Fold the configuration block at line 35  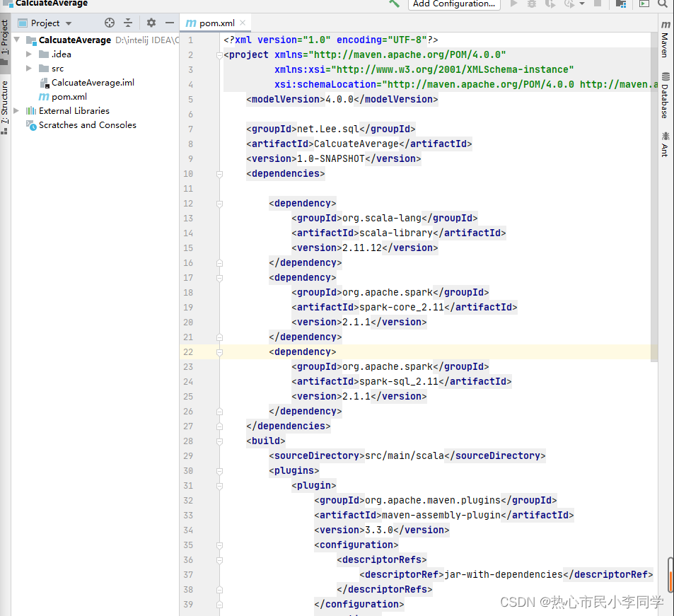click(220, 545)
